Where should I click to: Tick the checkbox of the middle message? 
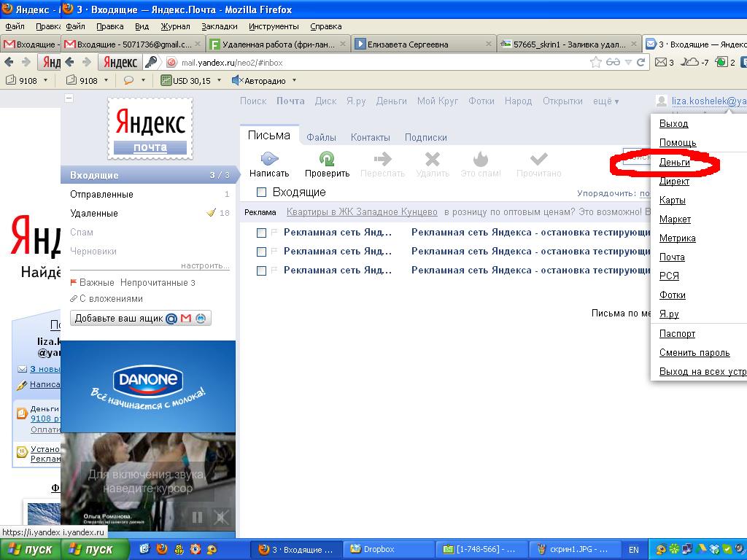[x=261, y=252]
